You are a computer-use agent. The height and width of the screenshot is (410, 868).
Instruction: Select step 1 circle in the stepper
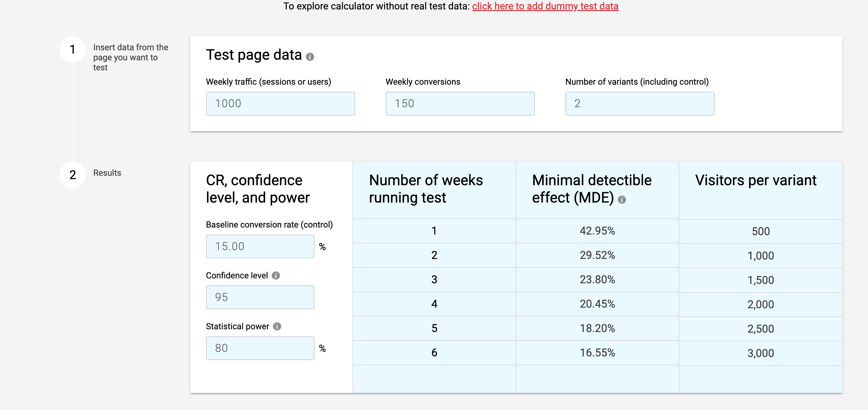[x=73, y=50]
